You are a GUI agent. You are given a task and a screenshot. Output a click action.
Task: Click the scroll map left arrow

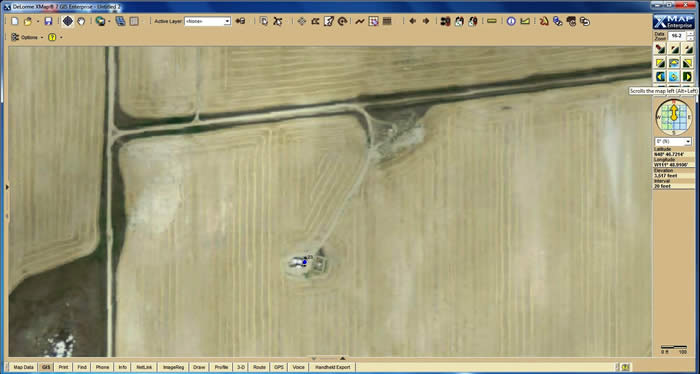click(660, 76)
